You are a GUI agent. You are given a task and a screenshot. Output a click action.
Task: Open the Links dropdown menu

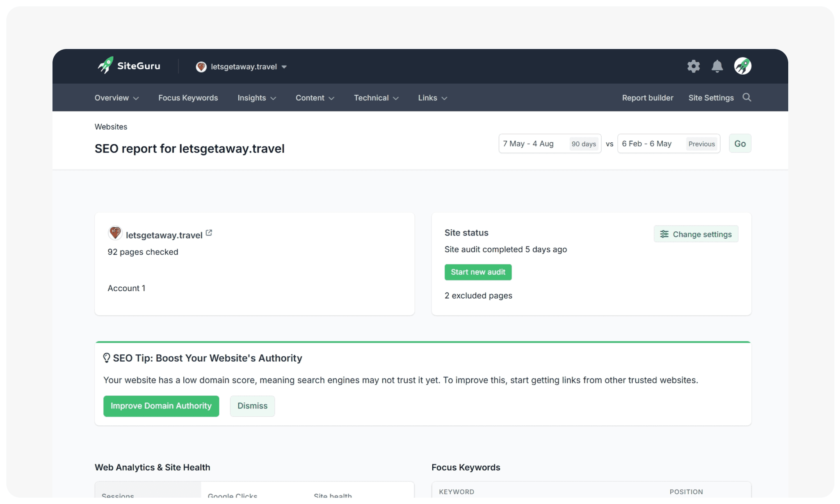(x=432, y=98)
